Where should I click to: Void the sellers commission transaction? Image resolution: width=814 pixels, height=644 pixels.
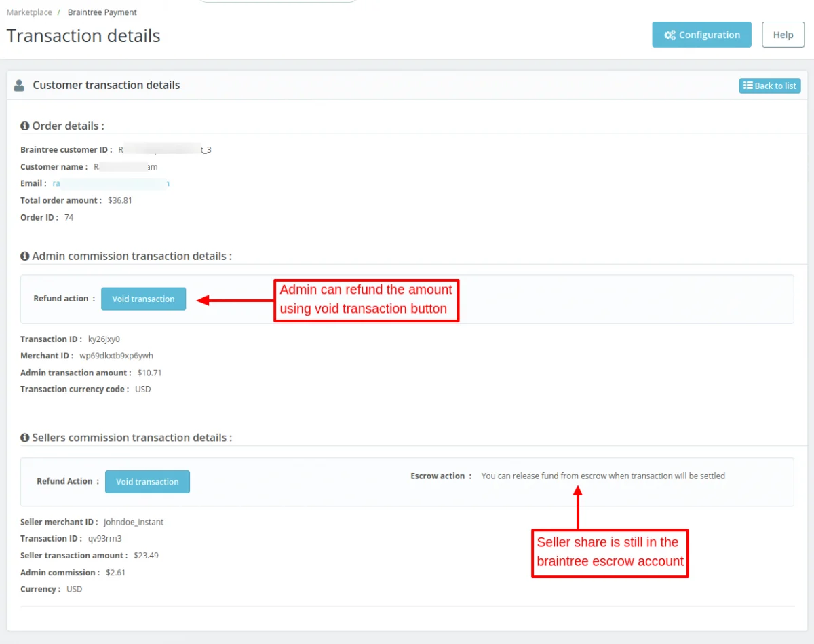[x=147, y=482]
